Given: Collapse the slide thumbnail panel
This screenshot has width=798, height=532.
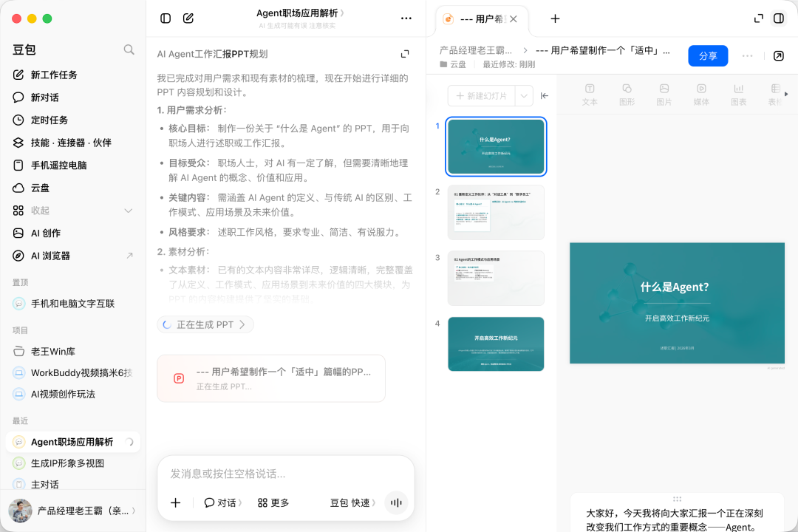Looking at the screenshot, I should pyautogui.click(x=544, y=96).
